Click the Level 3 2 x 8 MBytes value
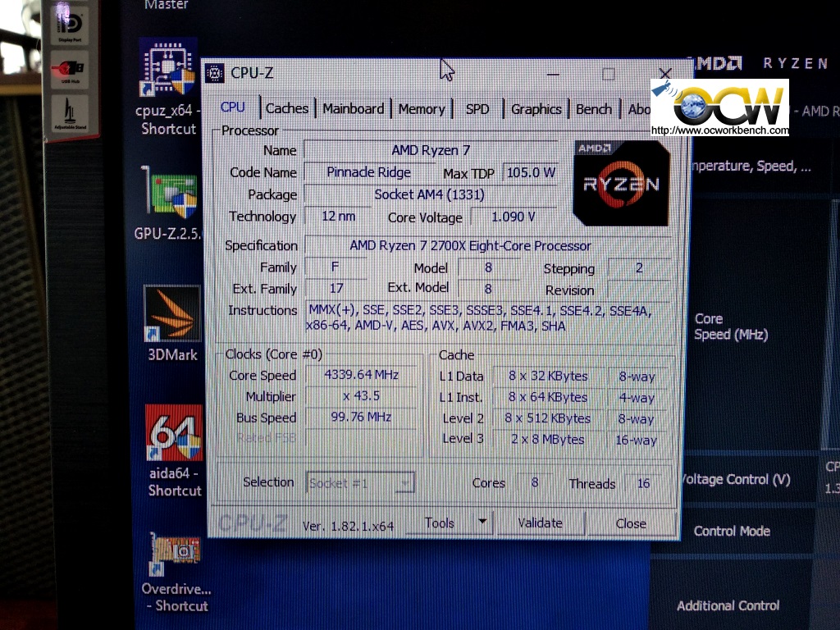Screen dimensions: 840x630 (547, 440)
